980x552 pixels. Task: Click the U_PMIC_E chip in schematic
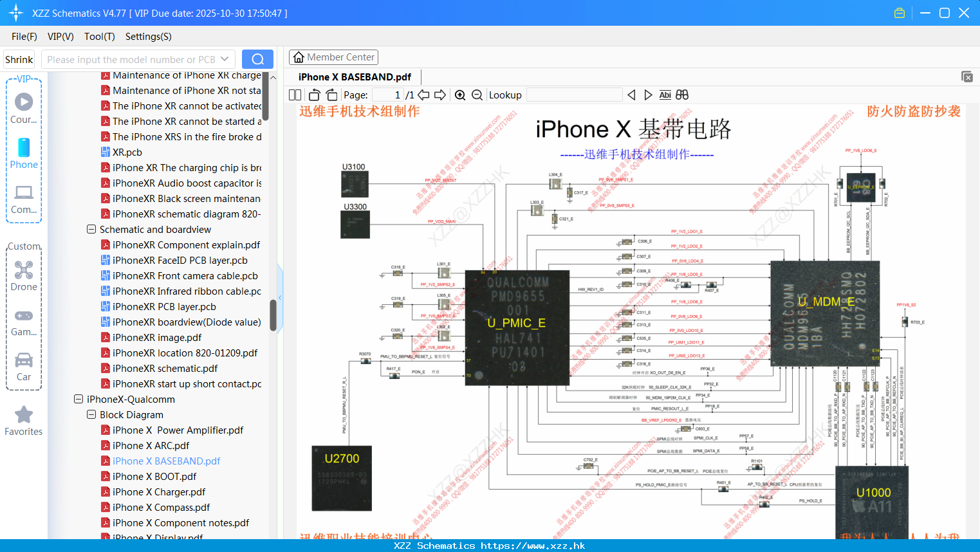(x=517, y=327)
